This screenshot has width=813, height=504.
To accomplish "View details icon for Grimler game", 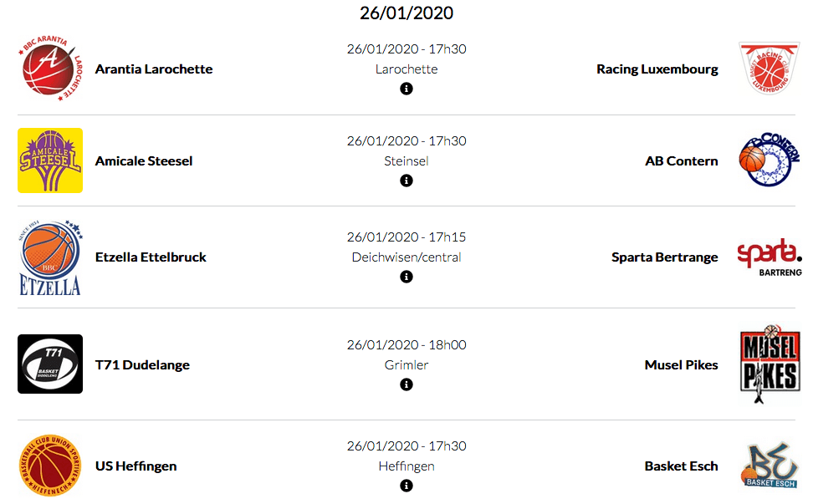I will pyautogui.click(x=406, y=384).
